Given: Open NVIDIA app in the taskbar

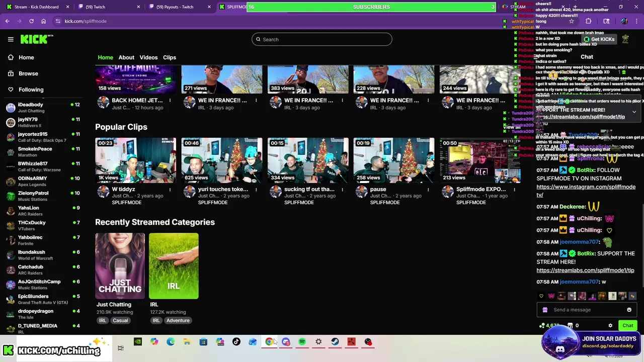Looking at the screenshot, I should 137,342.
